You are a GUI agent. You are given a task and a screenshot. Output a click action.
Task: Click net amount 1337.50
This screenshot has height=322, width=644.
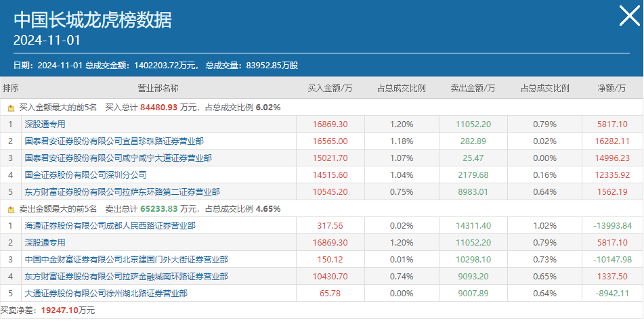pos(612,277)
